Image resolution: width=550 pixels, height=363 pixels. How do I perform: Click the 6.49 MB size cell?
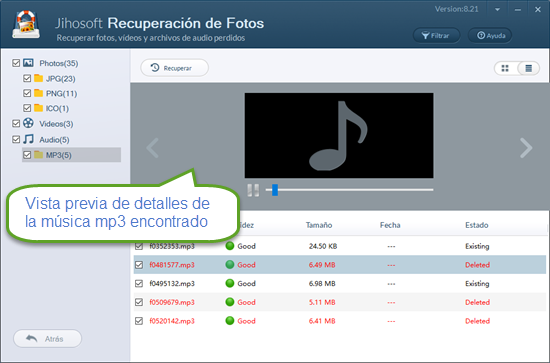[322, 265]
